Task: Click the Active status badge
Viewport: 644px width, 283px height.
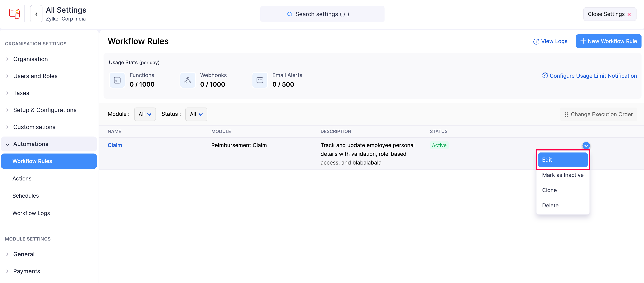Action: pyautogui.click(x=439, y=145)
